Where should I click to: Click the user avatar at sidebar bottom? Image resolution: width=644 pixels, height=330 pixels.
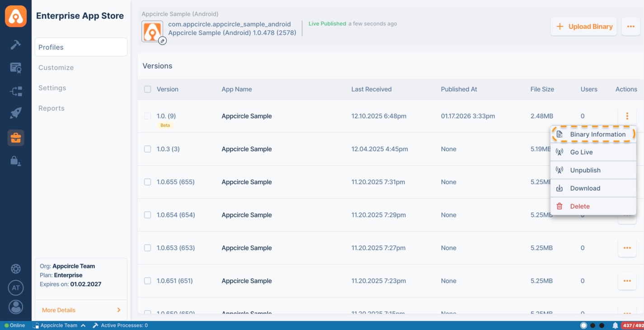[15, 307]
